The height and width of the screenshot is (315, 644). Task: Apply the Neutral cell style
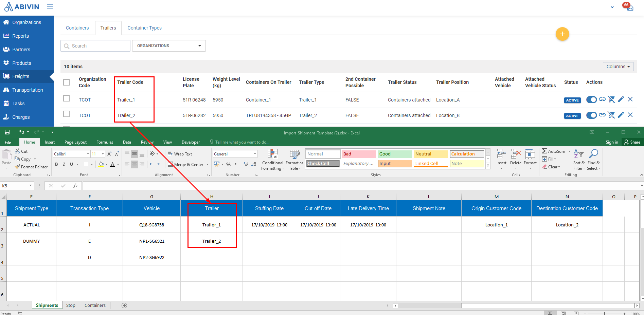[431, 154]
